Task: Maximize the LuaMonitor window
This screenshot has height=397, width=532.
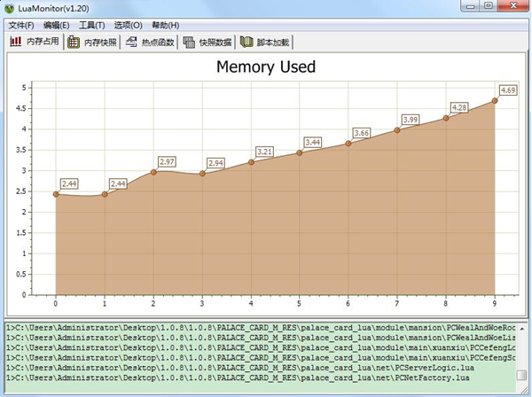Action: tap(489, 6)
